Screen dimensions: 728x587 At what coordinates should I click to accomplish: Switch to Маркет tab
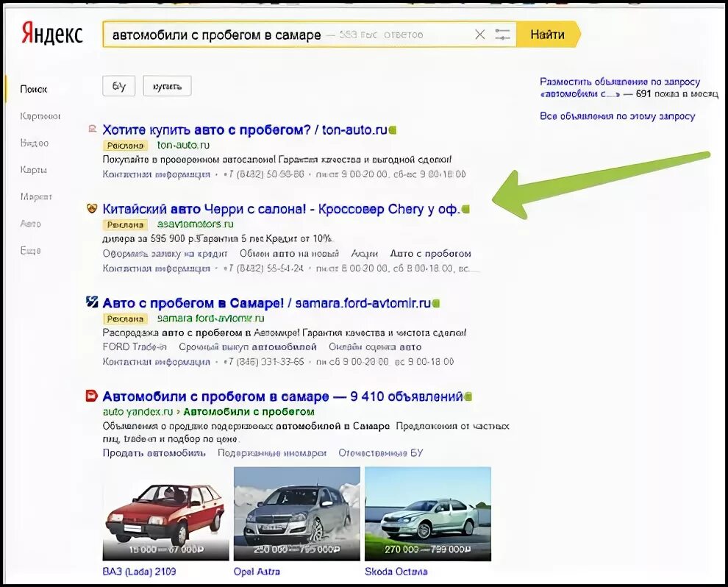(x=36, y=197)
